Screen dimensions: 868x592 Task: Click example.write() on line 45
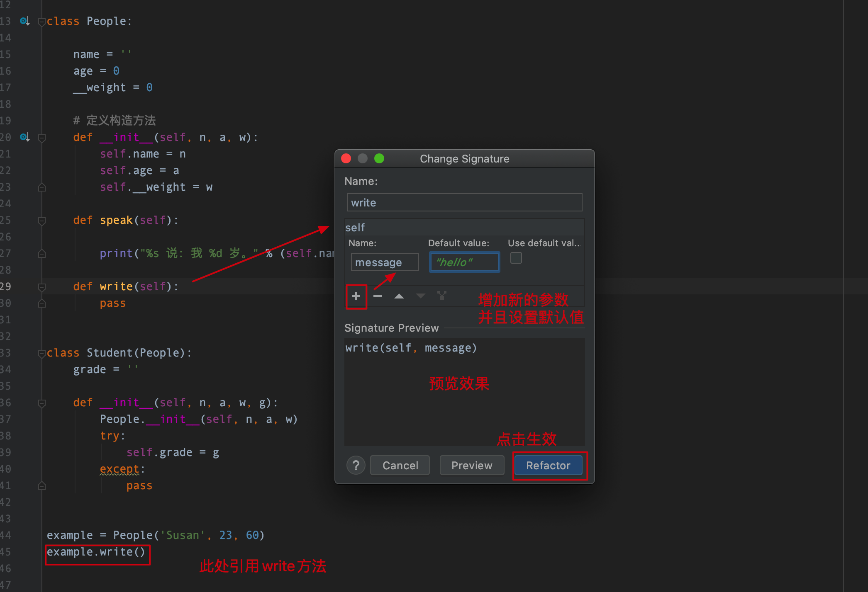96,552
